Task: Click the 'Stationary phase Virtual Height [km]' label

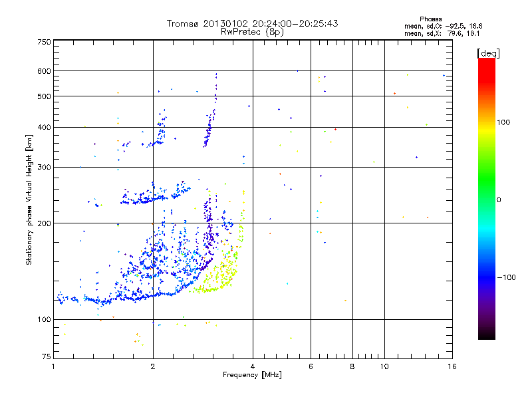Action: pyautogui.click(x=29, y=199)
